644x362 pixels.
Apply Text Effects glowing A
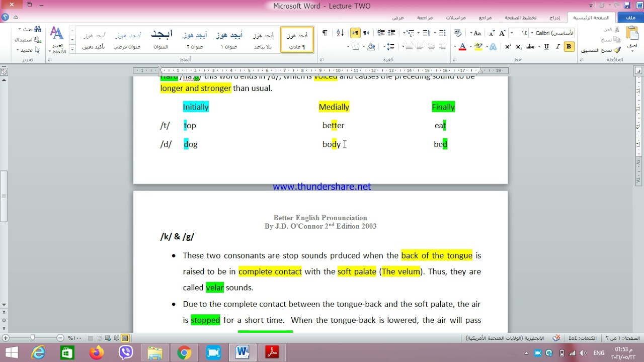(493, 47)
